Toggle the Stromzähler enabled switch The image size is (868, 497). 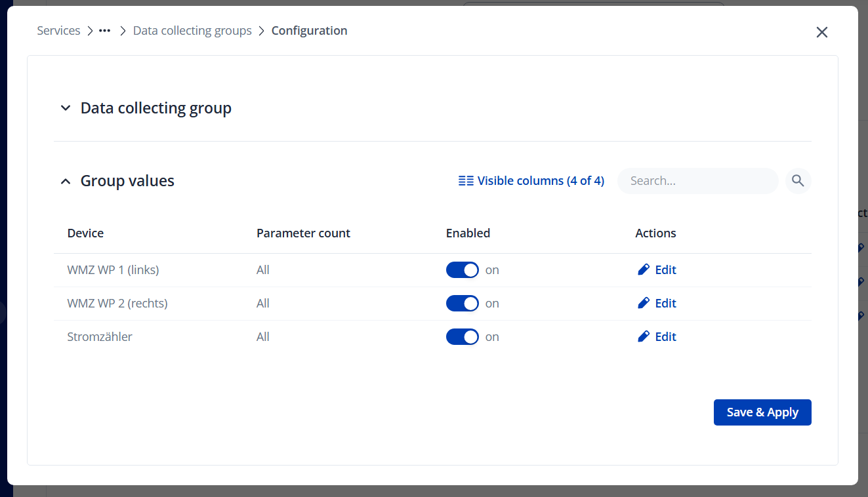[463, 337]
